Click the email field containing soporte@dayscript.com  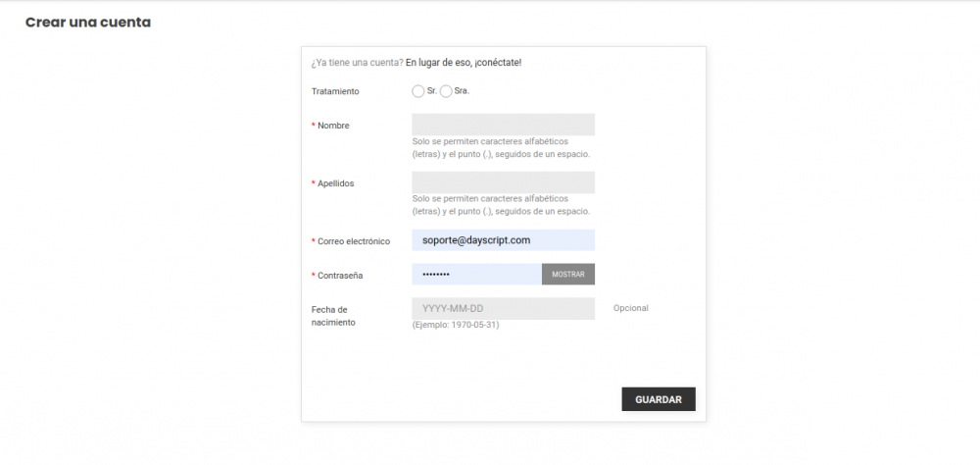503,240
